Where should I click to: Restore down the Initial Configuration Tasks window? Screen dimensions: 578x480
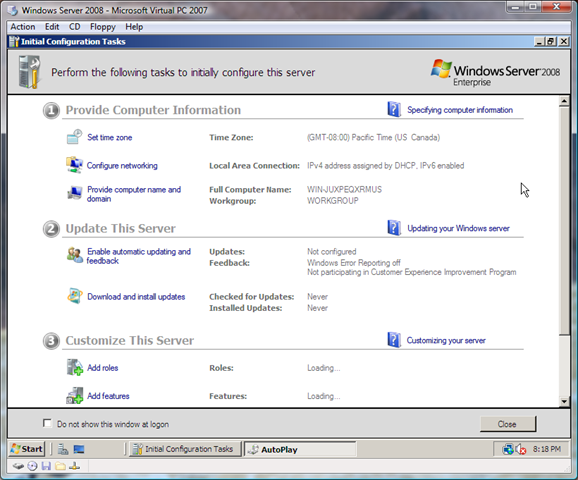pos(551,41)
